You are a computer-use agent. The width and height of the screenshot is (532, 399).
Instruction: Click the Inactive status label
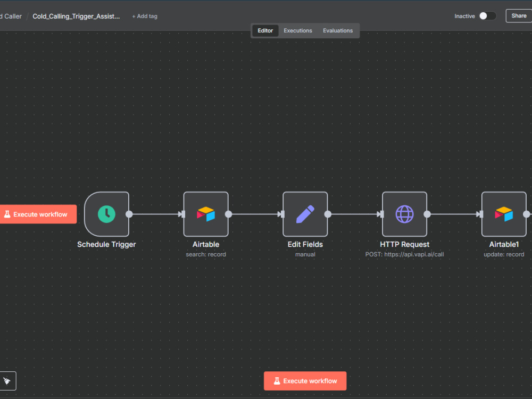pos(464,16)
